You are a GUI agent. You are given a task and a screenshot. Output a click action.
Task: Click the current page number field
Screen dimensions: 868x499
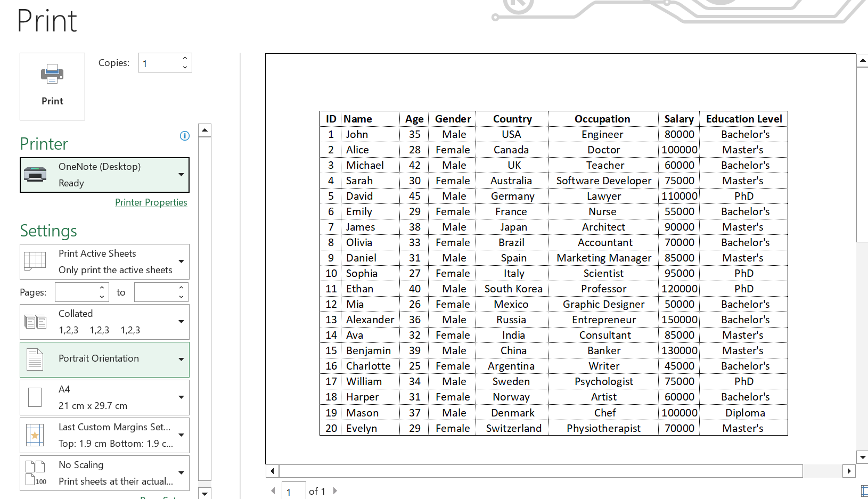tap(293, 491)
